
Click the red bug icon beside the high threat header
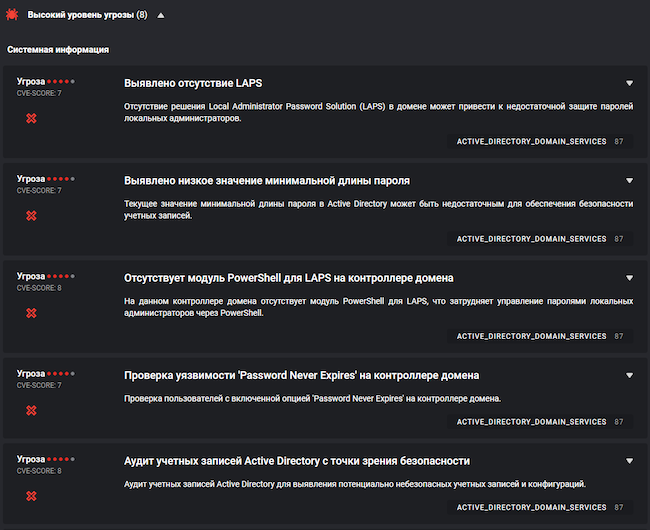[x=14, y=16]
